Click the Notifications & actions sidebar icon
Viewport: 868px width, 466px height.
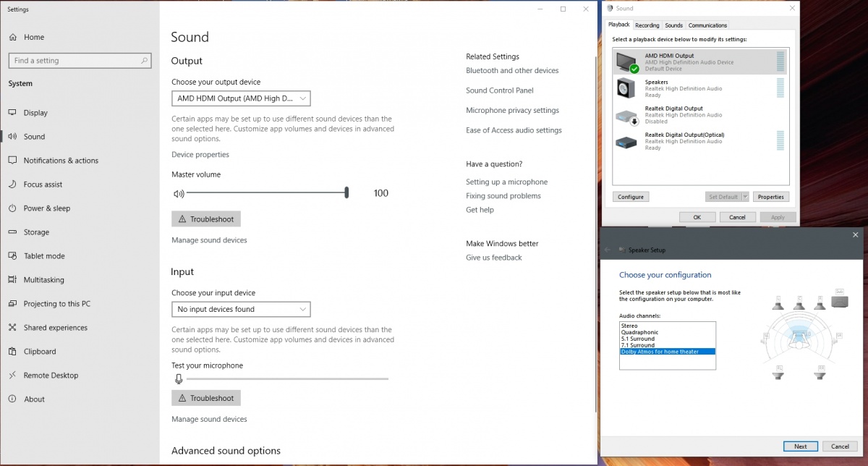pyautogui.click(x=12, y=161)
